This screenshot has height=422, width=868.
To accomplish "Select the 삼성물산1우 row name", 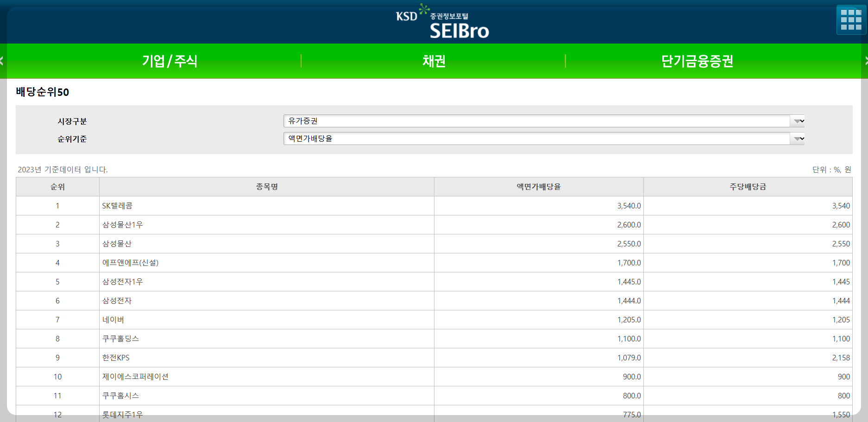I will pyautogui.click(x=122, y=225).
